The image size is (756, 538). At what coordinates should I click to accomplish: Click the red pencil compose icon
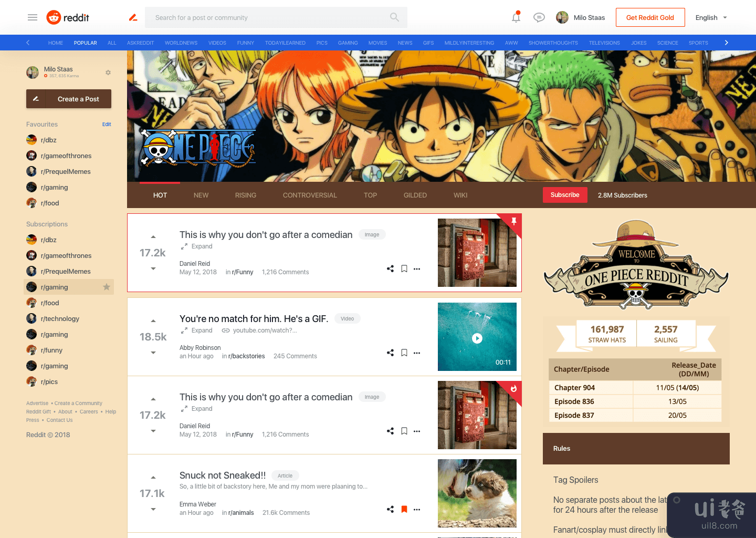click(133, 17)
